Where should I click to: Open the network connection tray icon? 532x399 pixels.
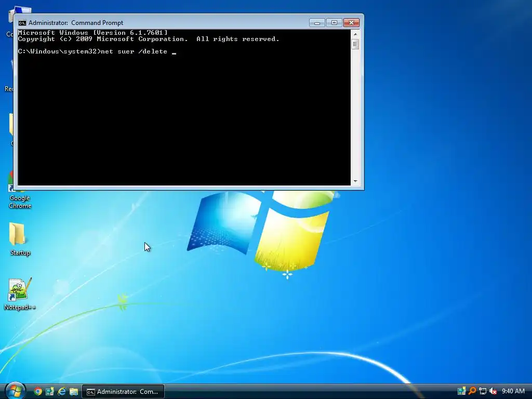(483, 391)
